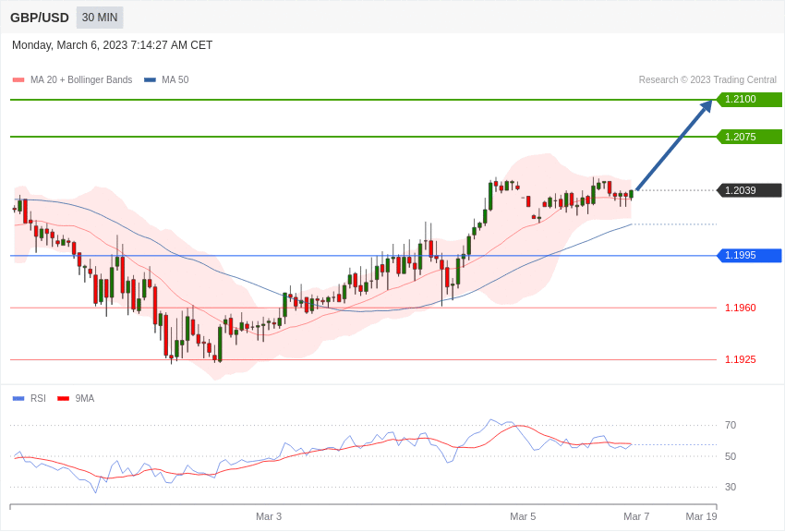Click the red 9MA legend swatch
The width and height of the screenshot is (785, 532).
click(x=63, y=399)
